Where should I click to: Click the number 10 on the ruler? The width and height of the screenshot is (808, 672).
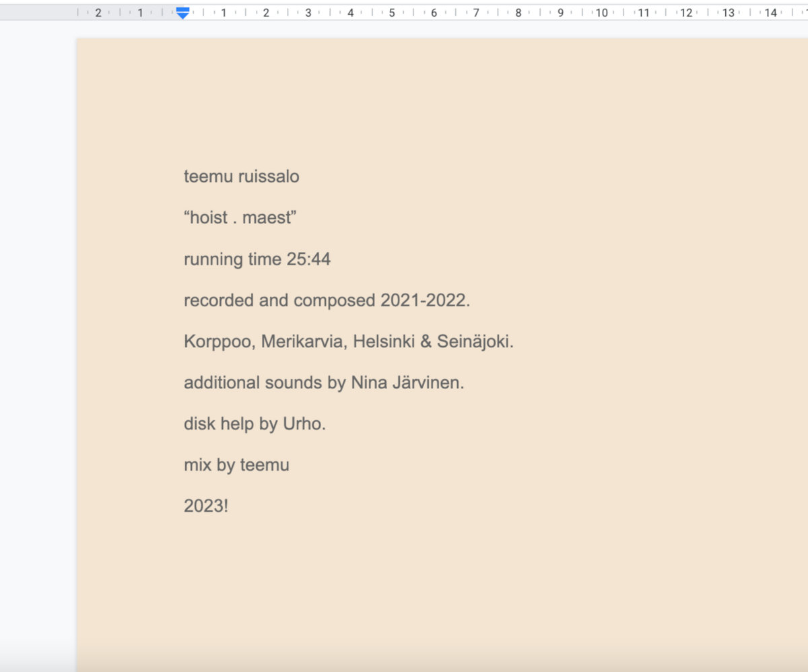pos(601,12)
